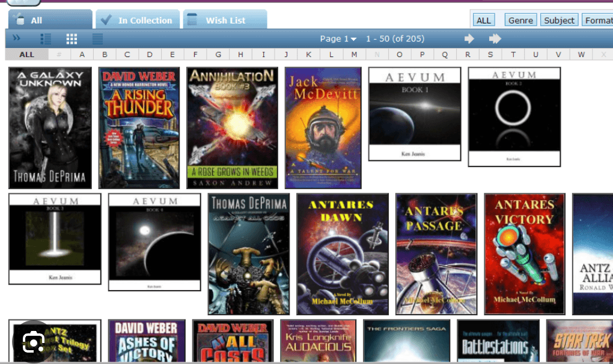The image size is (613, 364).
Task: Filter by Genre button
Action: 520,20
